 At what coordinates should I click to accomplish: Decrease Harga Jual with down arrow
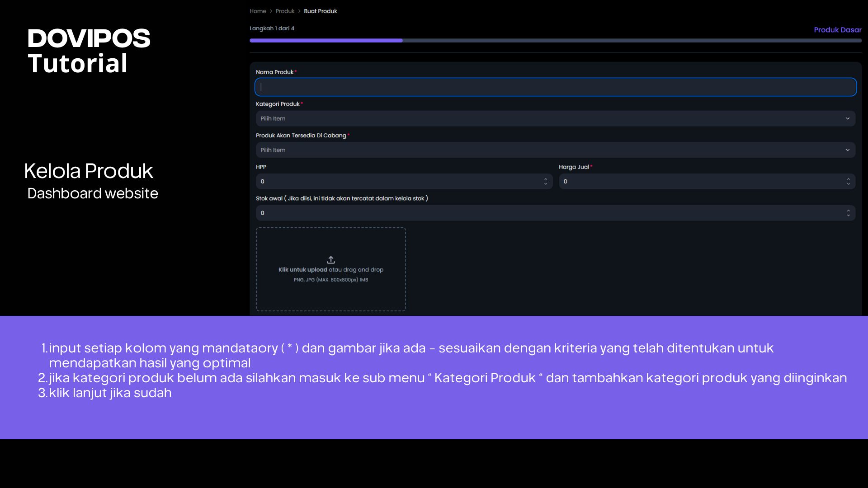pos(848,184)
